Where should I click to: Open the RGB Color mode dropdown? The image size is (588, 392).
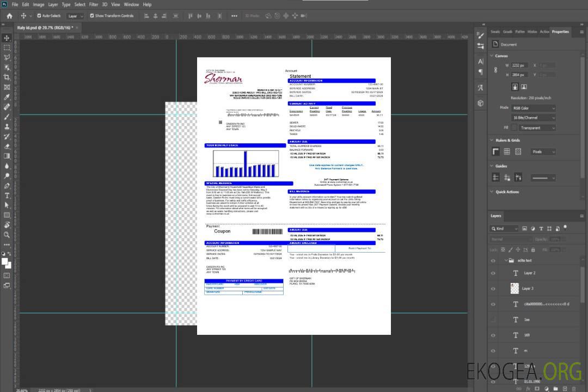coord(534,108)
